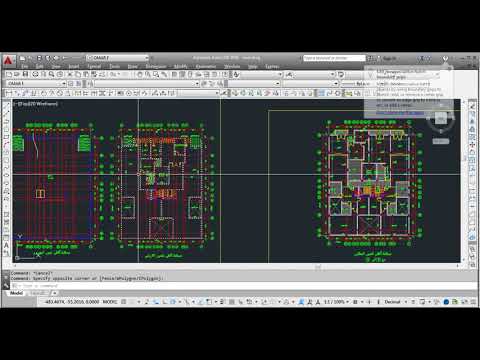Image resolution: width=480 pixels, height=360 pixels.
Task: Open the dimension toolbar style dropdown arrow
Action: pyautogui.click(x=217, y=93)
